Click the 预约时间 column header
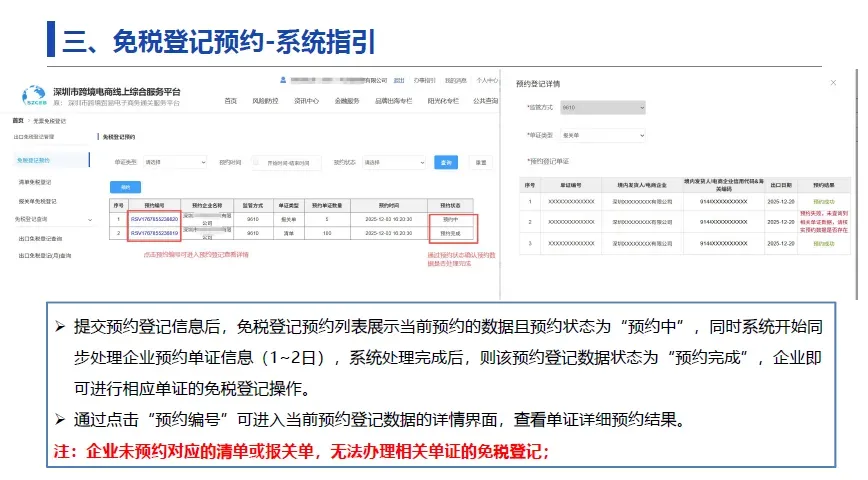Screen dimensions: 868x480 (389, 205)
